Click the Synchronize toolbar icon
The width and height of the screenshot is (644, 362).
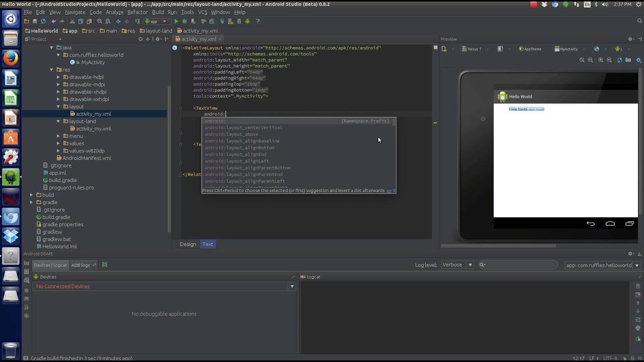pos(43,21)
